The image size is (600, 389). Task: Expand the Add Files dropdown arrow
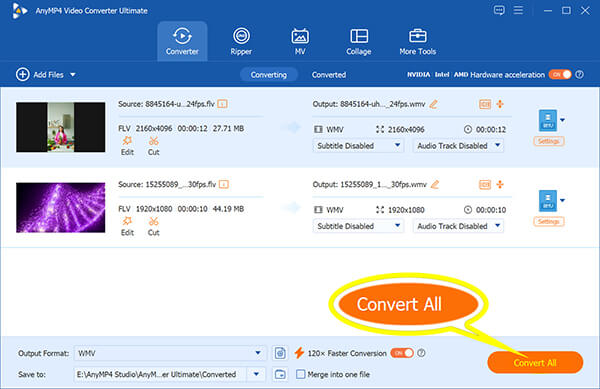pos(73,75)
